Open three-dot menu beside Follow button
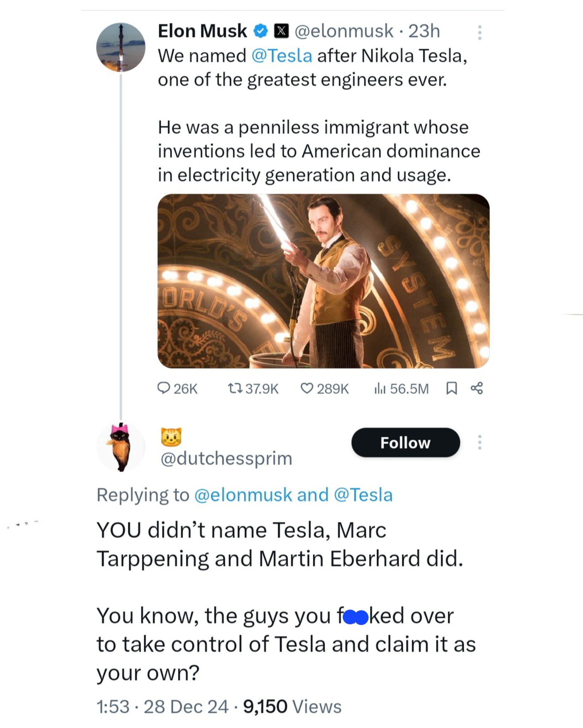The width and height of the screenshot is (583, 728). (x=480, y=442)
